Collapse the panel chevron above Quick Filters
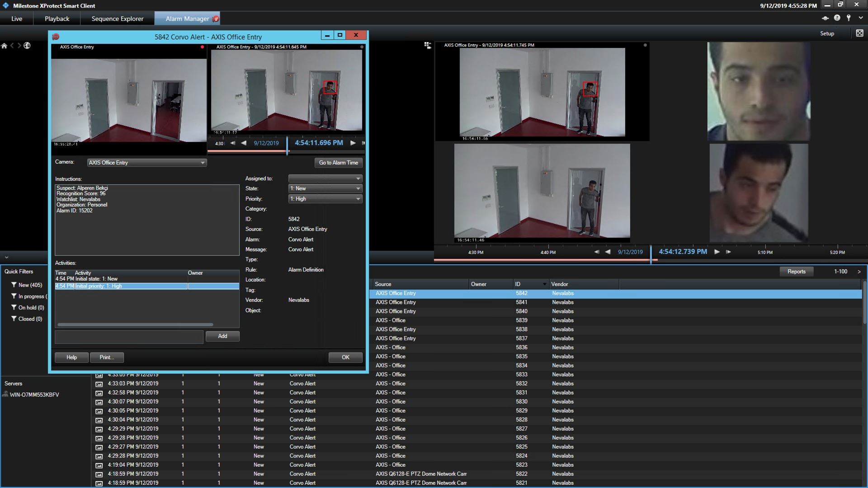868x488 pixels. [x=6, y=258]
